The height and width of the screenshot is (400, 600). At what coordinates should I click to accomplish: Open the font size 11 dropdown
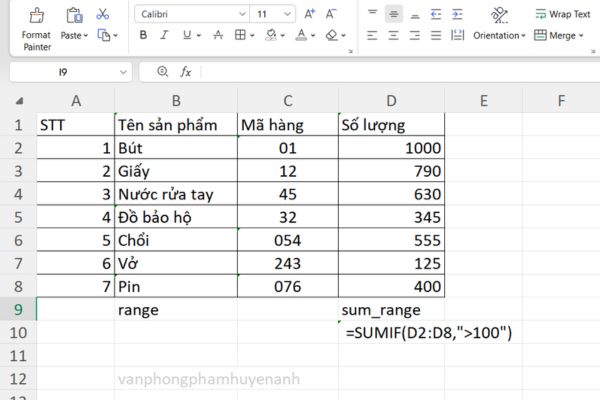pyautogui.click(x=287, y=14)
